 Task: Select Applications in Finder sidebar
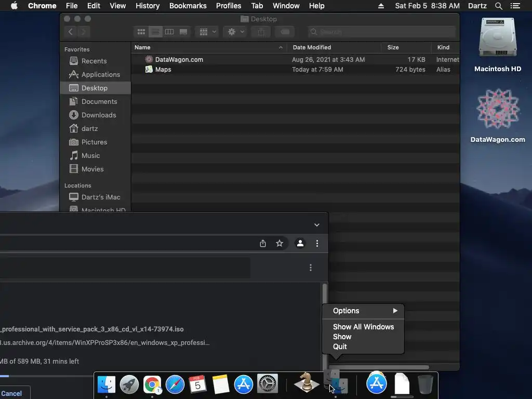tap(95, 75)
